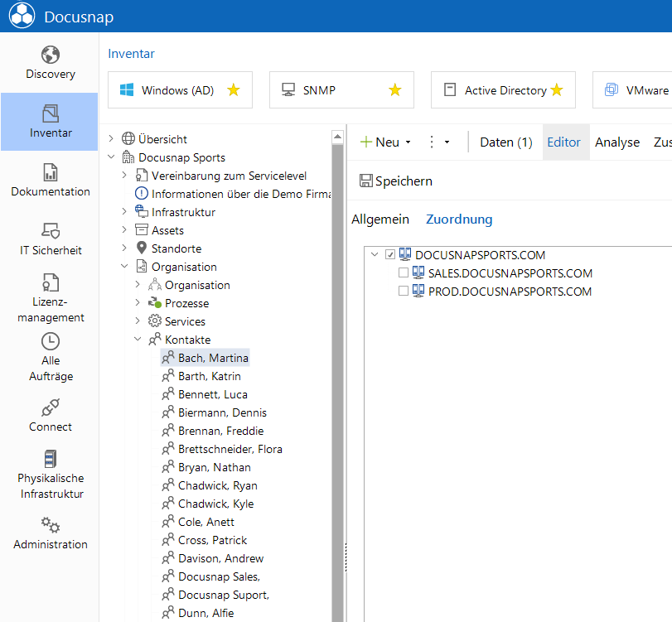This screenshot has height=622, width=672.
Task: Collapse the Kontakte tree node
Action: tap(138, 339)
